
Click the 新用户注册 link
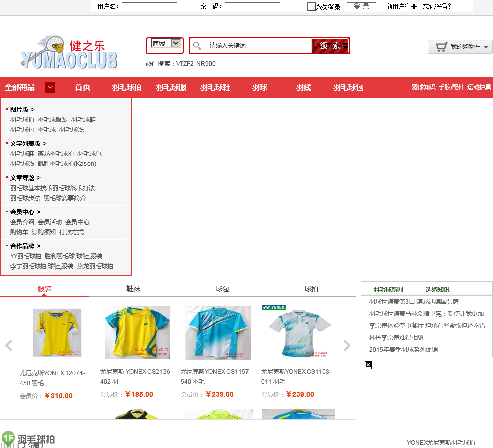[x=401, y=6]
